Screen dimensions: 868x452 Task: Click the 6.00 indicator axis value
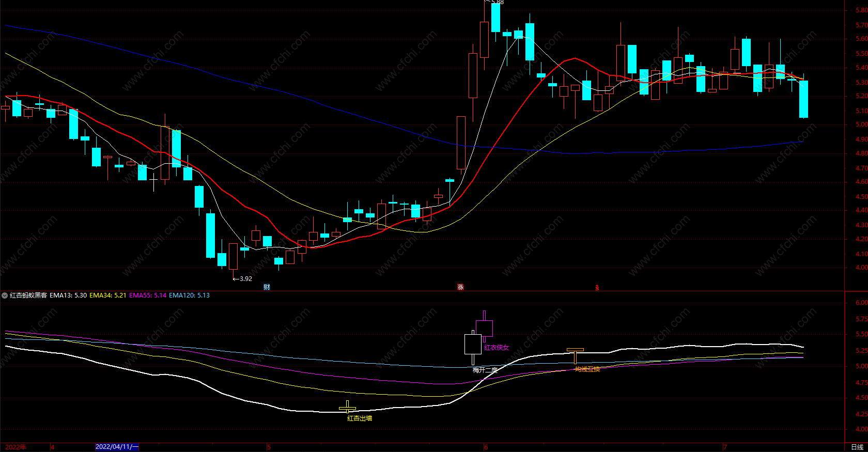(861, 303)
